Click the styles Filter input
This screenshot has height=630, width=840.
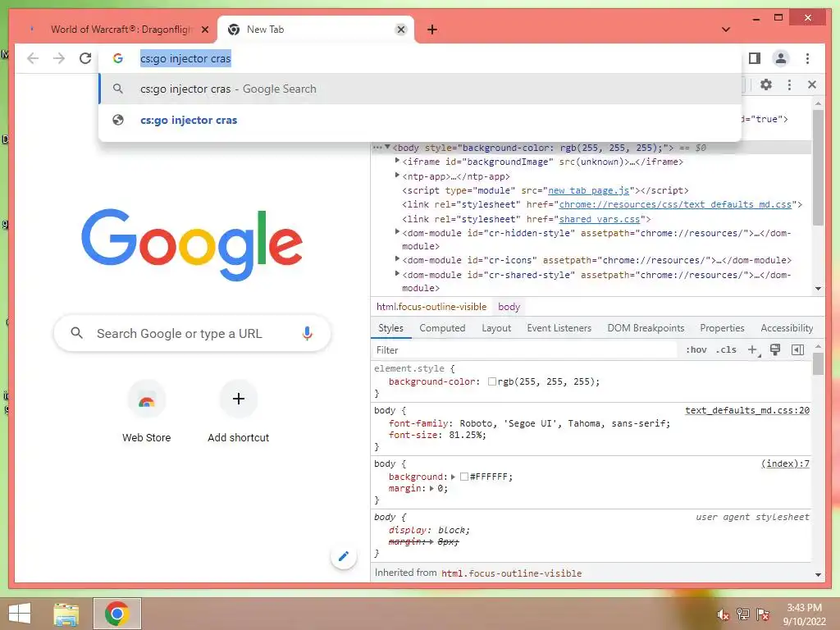pos(525,349)
